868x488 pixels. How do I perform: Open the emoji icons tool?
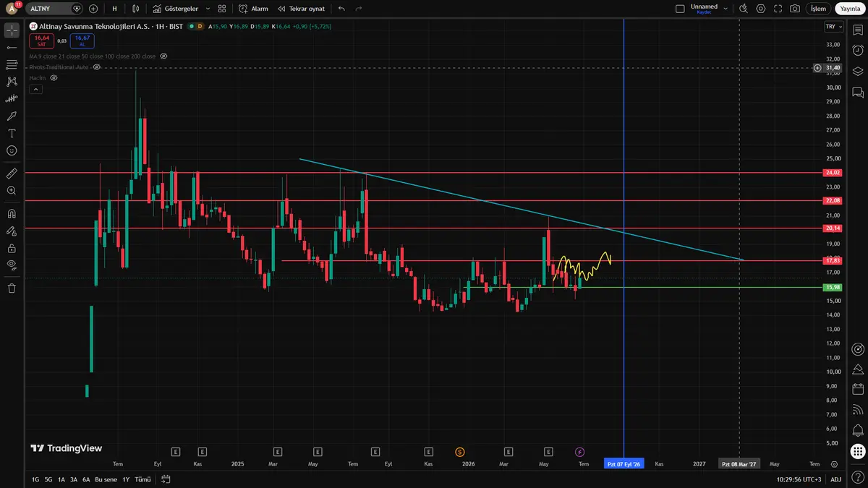pos(12,150)
